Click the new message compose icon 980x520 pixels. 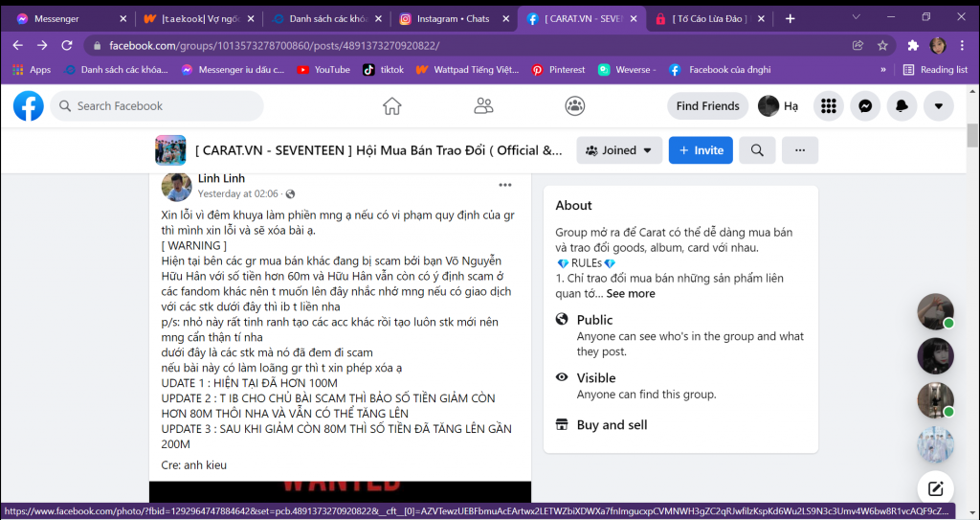[936, 488]
